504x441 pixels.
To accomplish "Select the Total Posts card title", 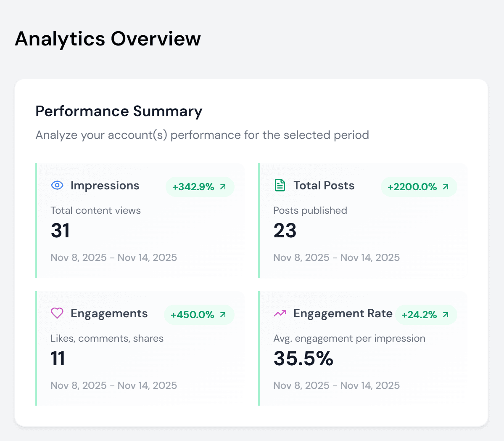I will click(324, 185).
